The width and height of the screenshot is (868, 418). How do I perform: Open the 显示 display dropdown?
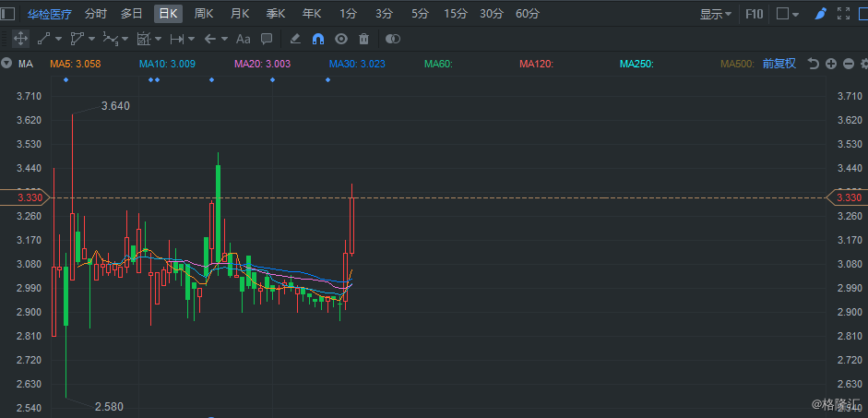pyautogui.click(x=716, y=14)
